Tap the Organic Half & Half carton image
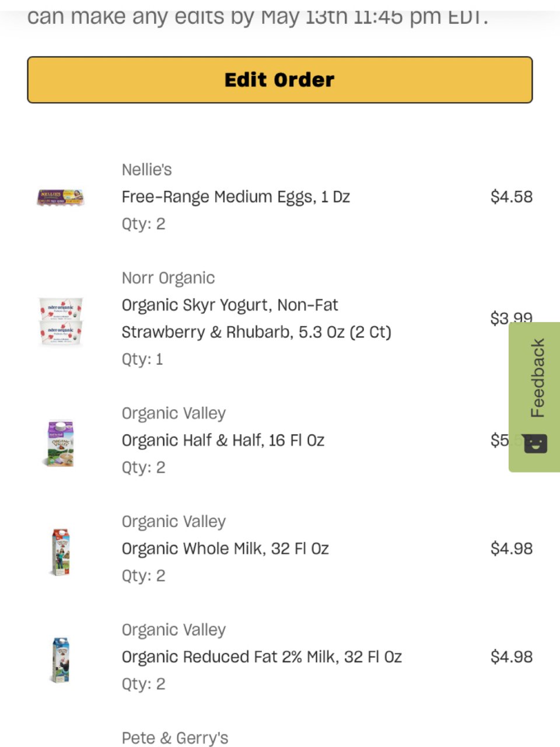The width and height of the screenshot is (560, 747). (x=61, y=443)
